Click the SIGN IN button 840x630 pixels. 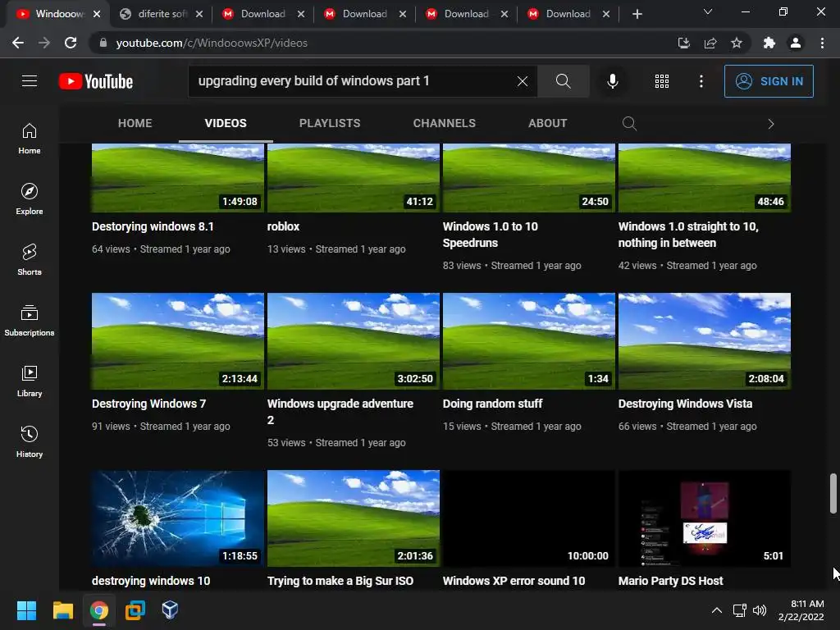[x=769, y=81]
